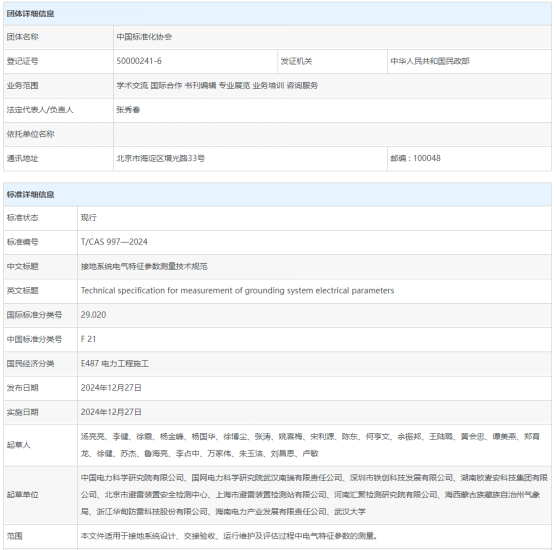Select the 通讯地址 label

pyautogui.click(x=23, y=159)
